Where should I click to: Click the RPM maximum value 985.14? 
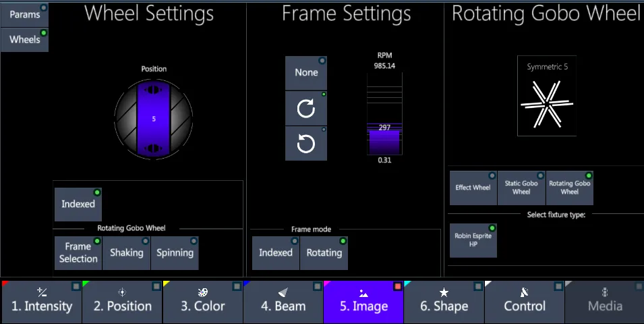coord(384,65)
